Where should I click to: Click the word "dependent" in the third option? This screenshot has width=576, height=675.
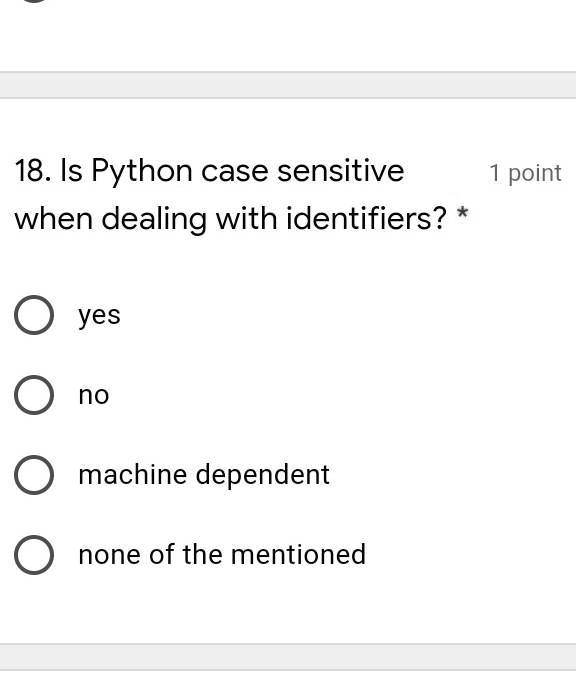pyautogui.click(x=263, y=477)
